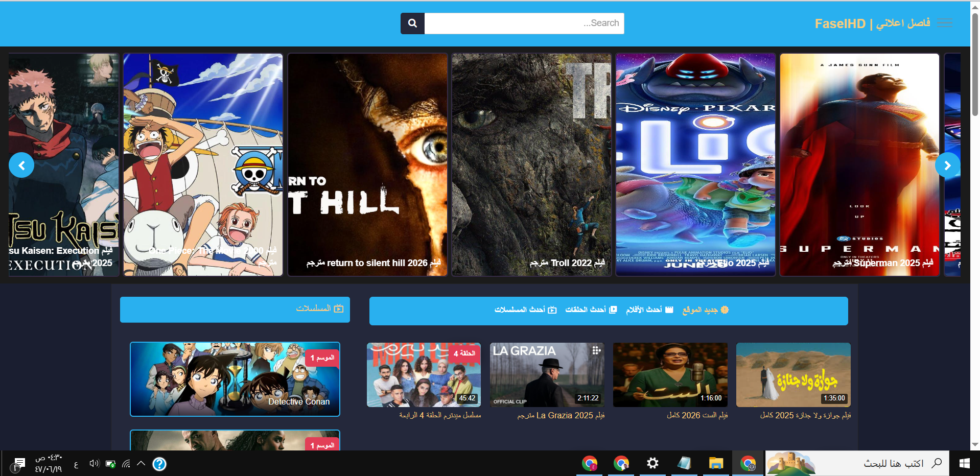The image size is (980, 476).
Task: Open the Detective Conan series card
Action: coord(235,379)
